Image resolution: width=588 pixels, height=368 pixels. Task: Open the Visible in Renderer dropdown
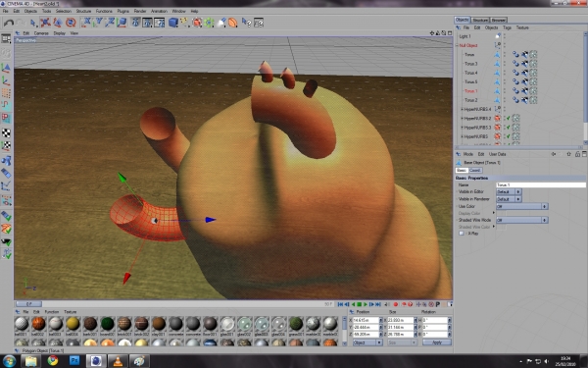(509, 199)
